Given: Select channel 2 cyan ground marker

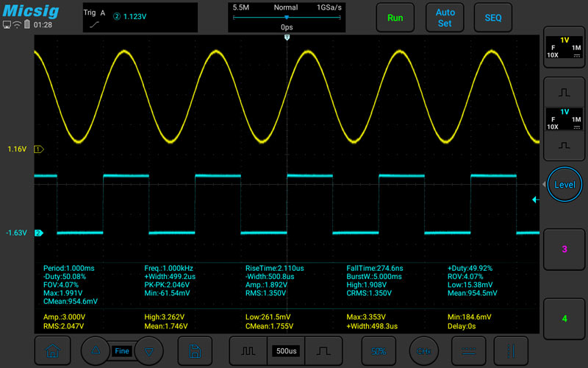Looking at the screenshot, I should pos(39,233).
